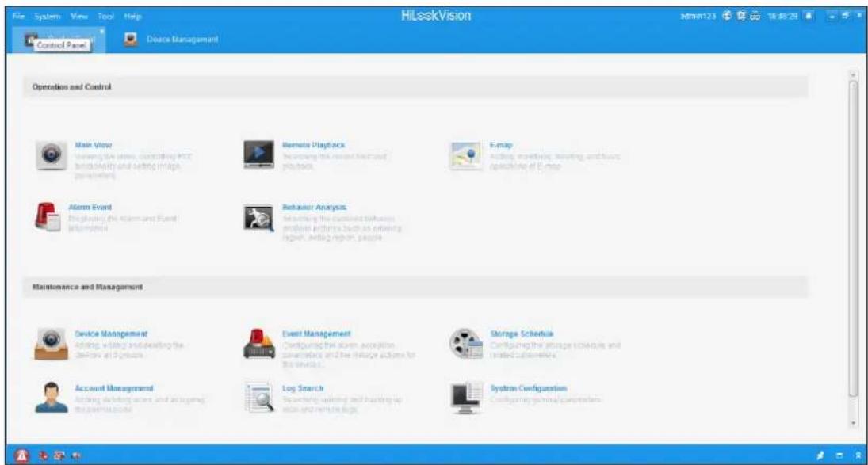
Task: Click the double-arrow expand icon in the bottom bar
Action: [858, 455]
